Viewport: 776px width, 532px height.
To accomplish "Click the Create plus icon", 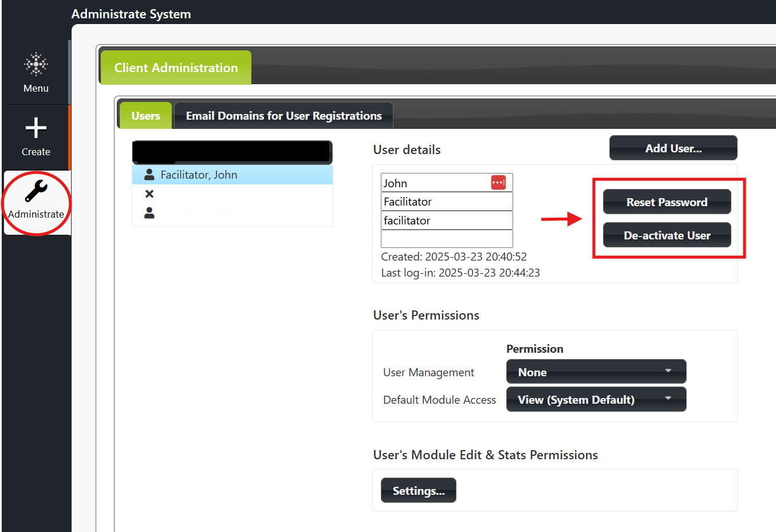I will point(36,128).
